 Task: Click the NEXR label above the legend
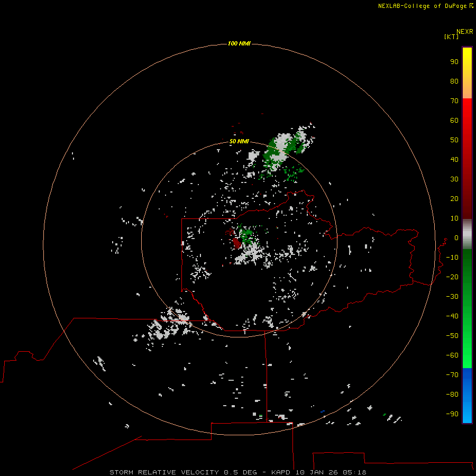[x=464, y=32]
